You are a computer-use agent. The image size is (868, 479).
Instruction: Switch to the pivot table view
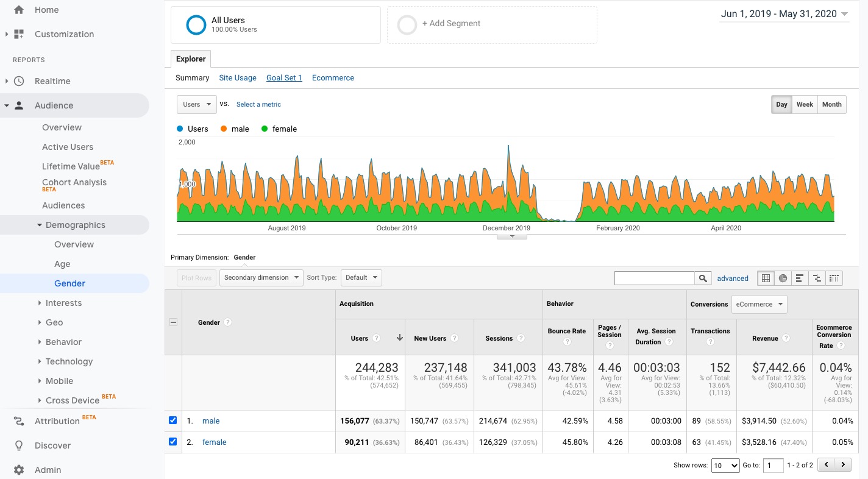(x=834, y=278)
